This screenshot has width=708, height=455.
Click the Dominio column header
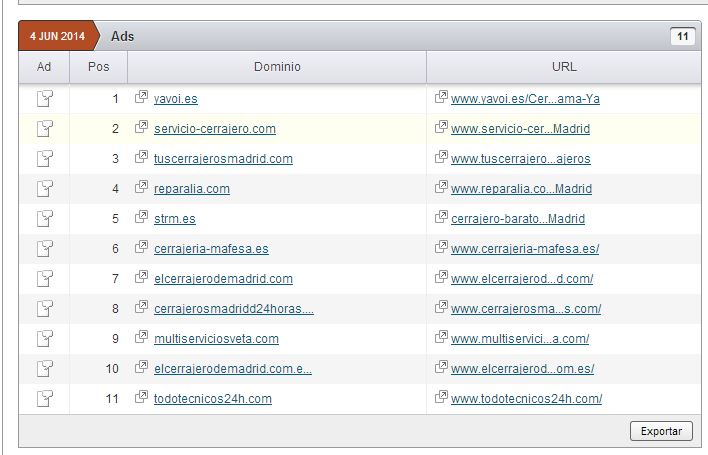(x=277, y=67)
